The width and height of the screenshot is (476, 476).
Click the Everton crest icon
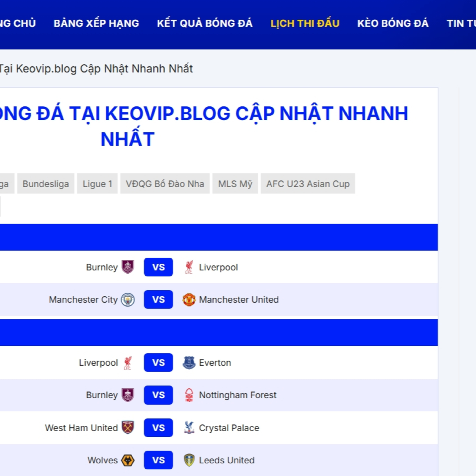pyautogui.click(x=189, y=362)
